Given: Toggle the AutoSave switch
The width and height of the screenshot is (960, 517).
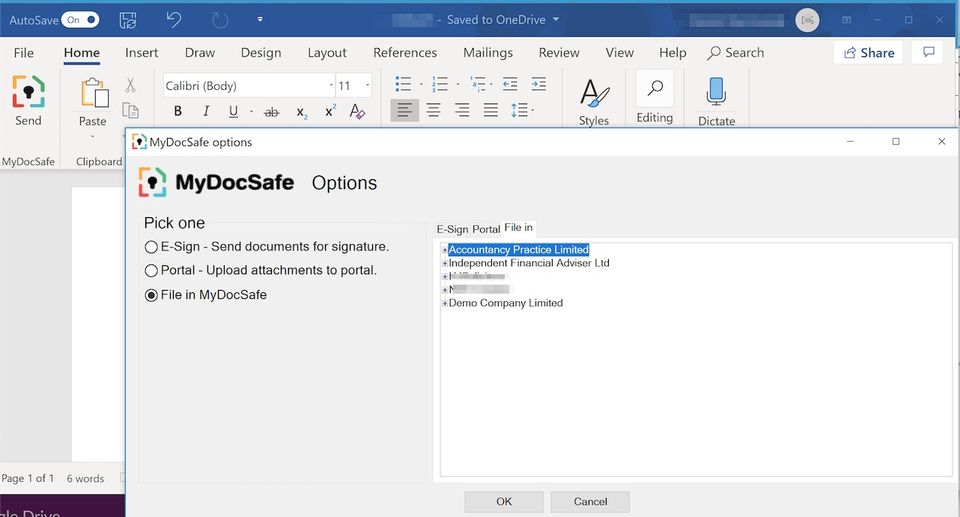Looking at the screenshot, I should [x=80, y=19].
